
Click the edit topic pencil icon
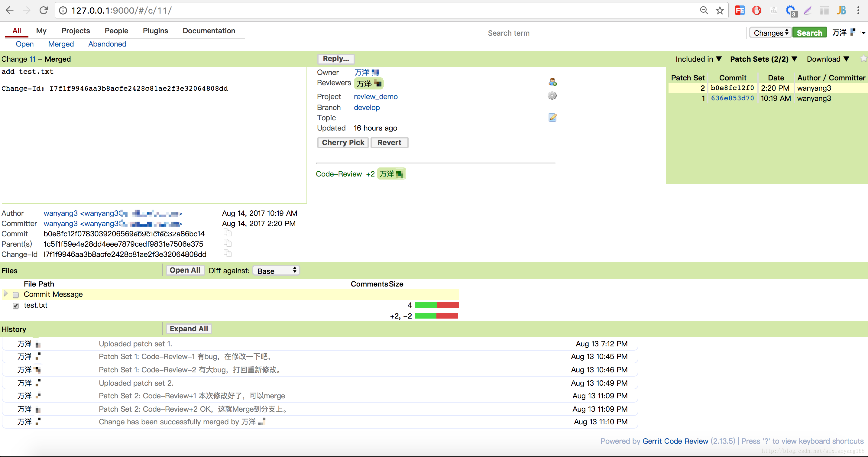(552, 117)
